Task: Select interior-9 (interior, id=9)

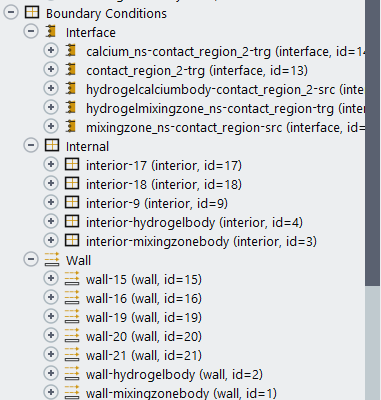Action: click(x=157, y=204)
